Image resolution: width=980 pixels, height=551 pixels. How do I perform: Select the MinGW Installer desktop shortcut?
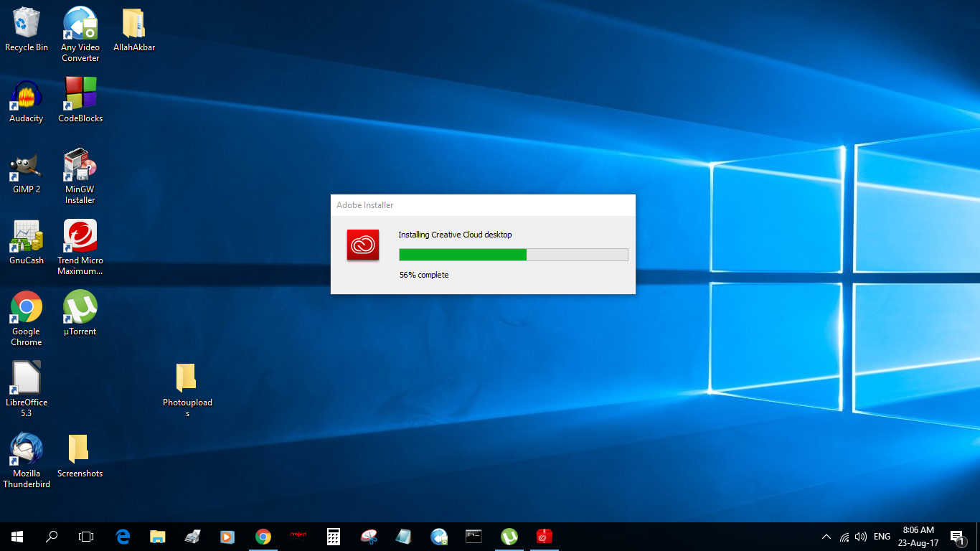(80, 176)
